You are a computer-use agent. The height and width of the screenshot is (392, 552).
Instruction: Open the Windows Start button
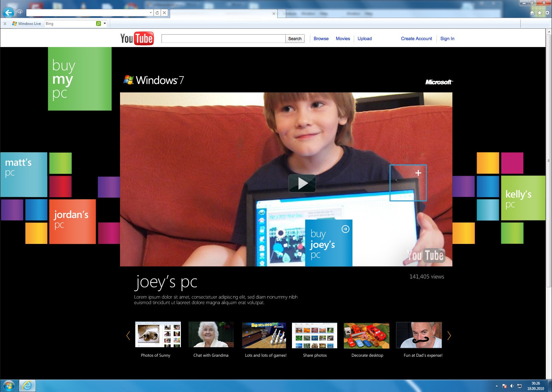pos(8,385)
